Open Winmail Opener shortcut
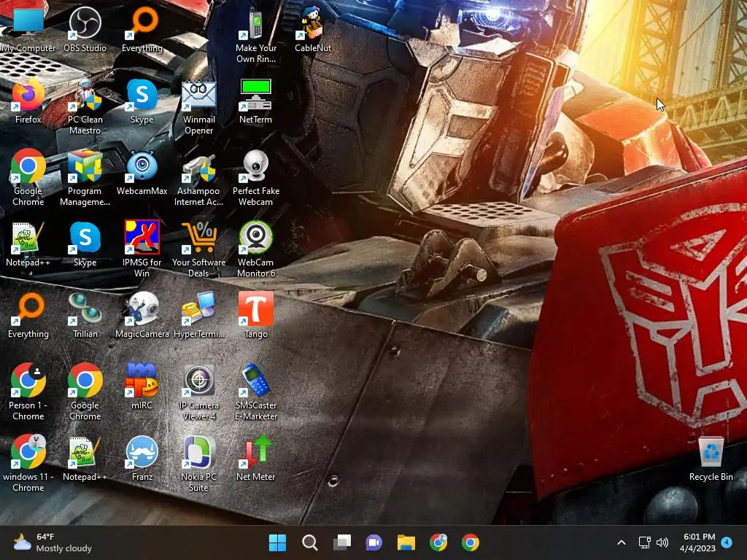747x560 pixels. tap(198, 107)
